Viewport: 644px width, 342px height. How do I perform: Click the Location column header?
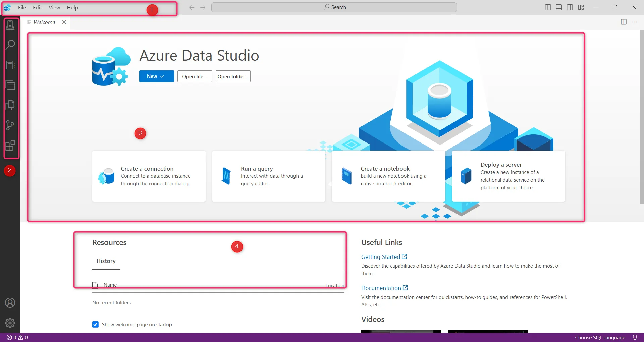[x=335, y=286]
